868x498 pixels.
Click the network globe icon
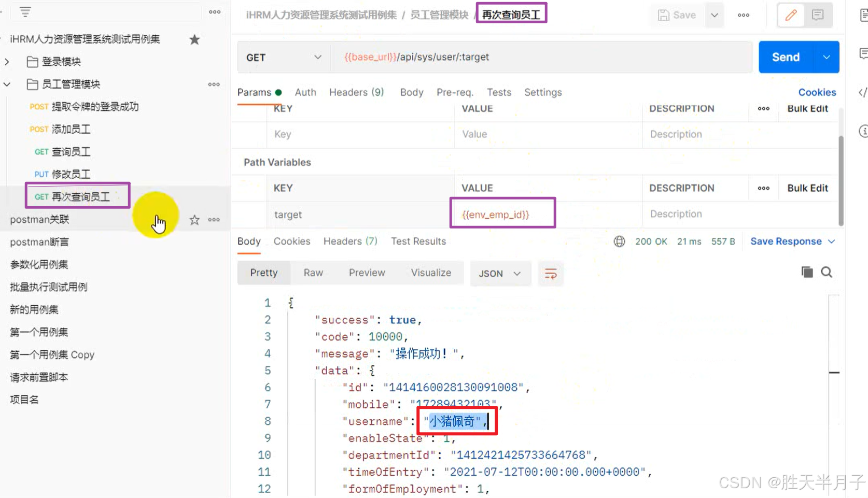(x=619, y=241)
